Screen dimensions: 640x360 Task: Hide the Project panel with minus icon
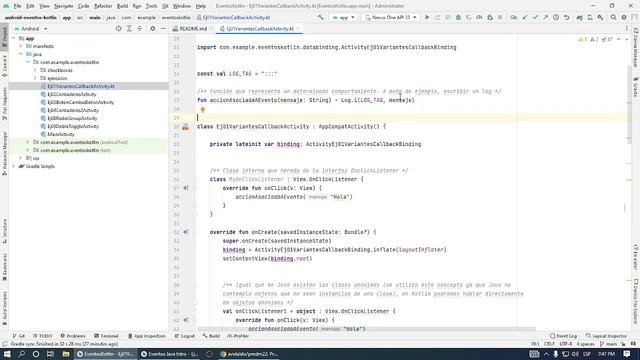pos(163,29)
